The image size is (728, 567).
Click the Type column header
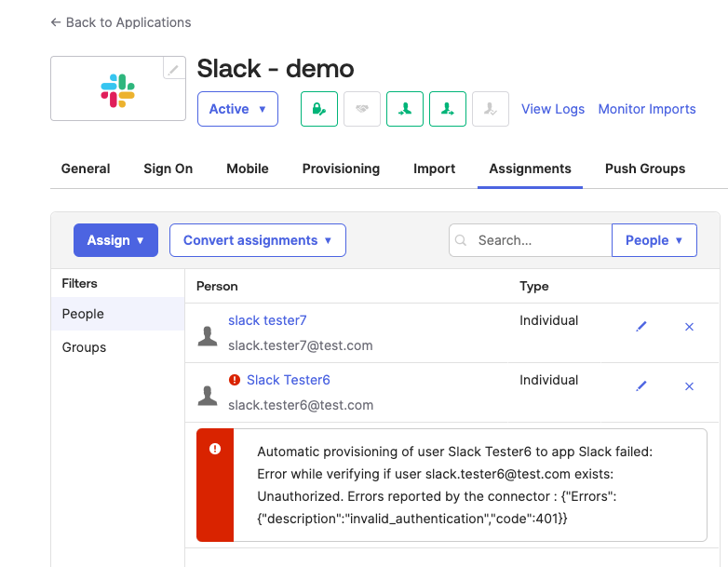(x=534, y=286)
